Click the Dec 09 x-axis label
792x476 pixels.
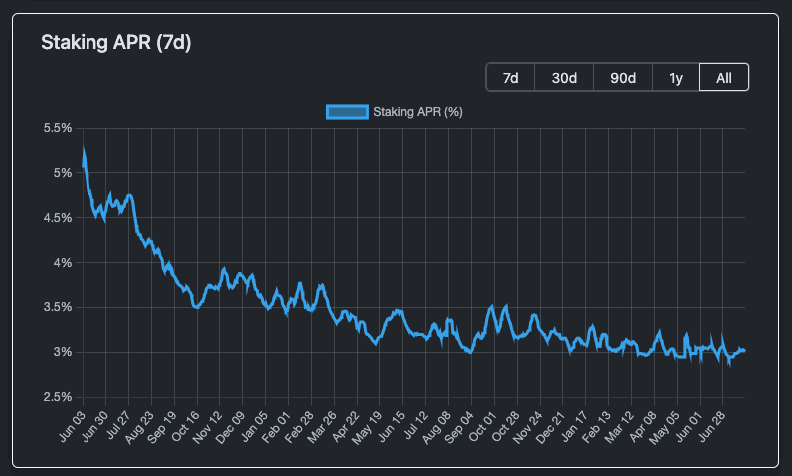click(x=230, y=427)
